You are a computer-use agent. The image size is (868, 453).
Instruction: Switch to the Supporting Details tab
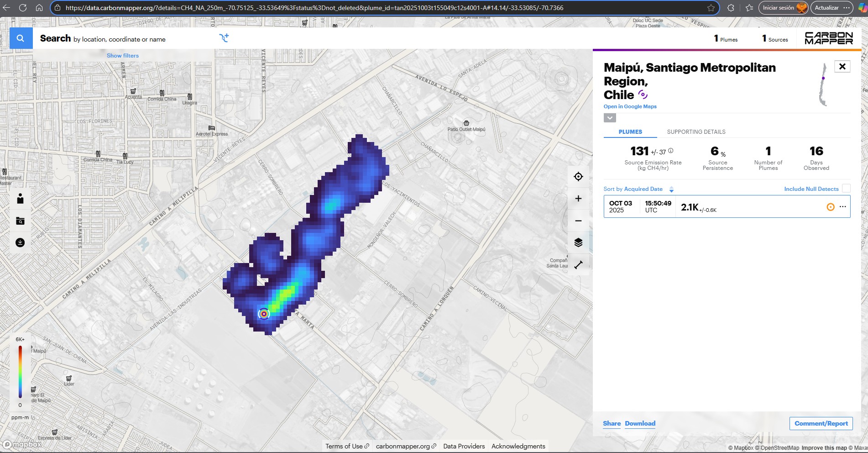696,132
